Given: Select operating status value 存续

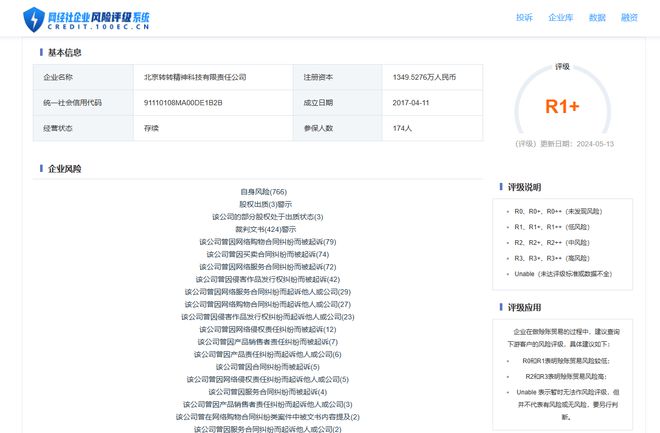Looking at the screenshot, I should tap(151, 128).
